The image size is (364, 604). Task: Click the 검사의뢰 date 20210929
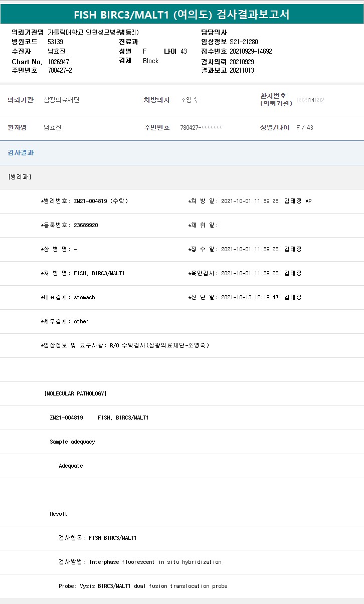pyautogui.click(x=242, y=61)
